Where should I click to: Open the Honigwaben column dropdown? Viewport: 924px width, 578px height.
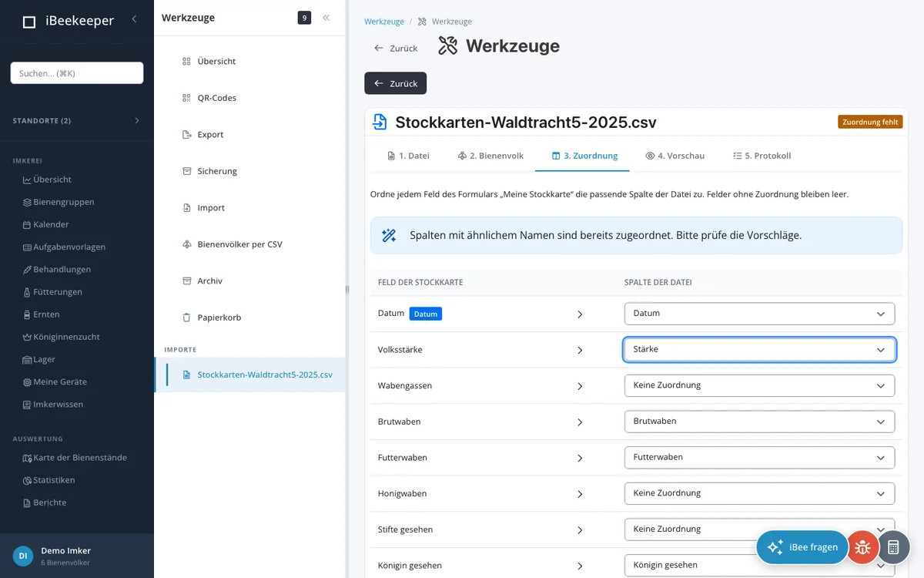click(x=759, y=493)
